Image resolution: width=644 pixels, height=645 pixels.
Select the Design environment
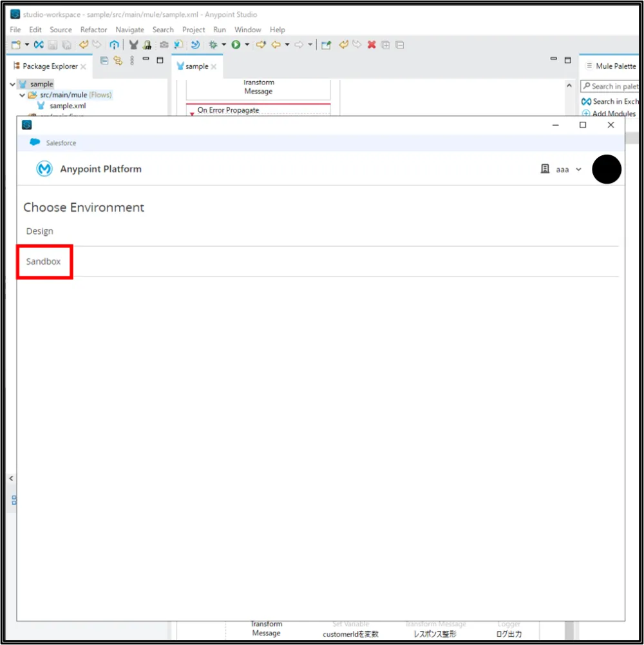point(39,231)
